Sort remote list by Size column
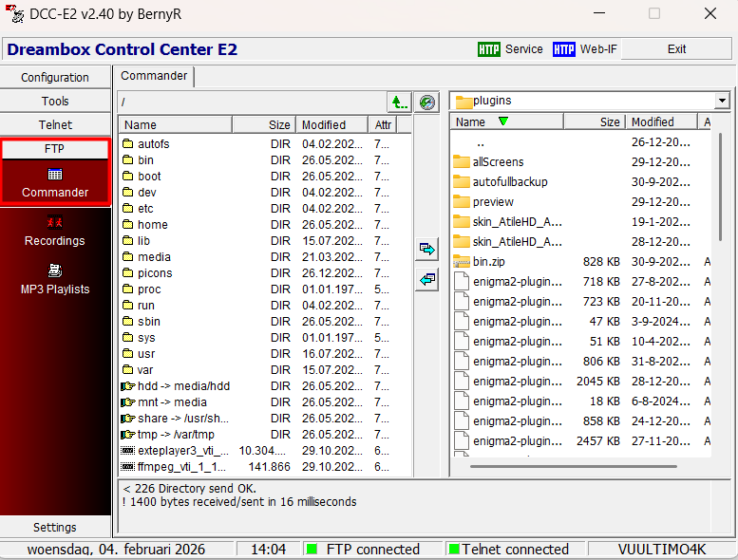738x560 pixels. coord(264,125)
